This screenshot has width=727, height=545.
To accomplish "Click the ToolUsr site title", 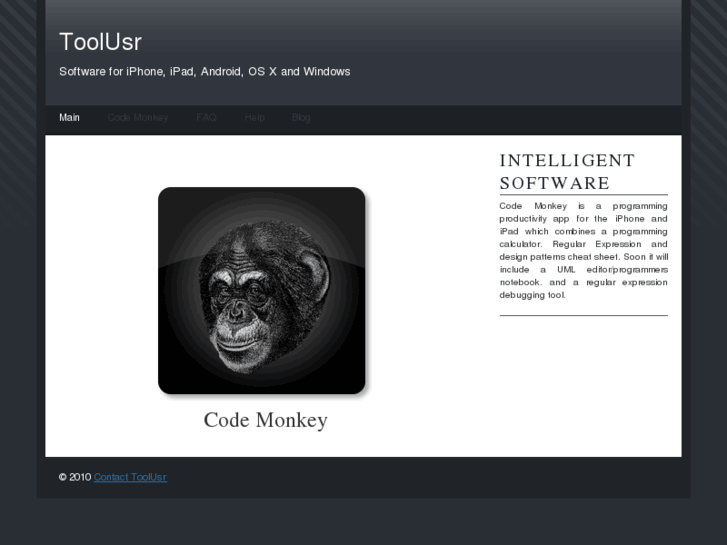I will (x=101, y=42).
